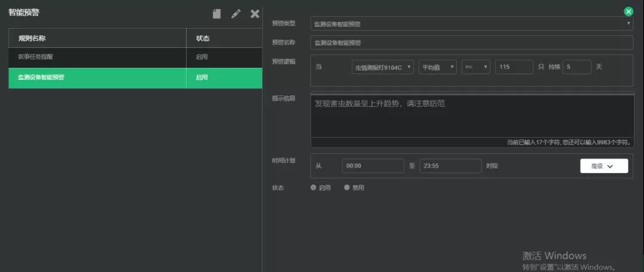This screenshot has height=272, width=644.
Task: Select the 监测设备智能预警 rule row
Action: [97, 78]
